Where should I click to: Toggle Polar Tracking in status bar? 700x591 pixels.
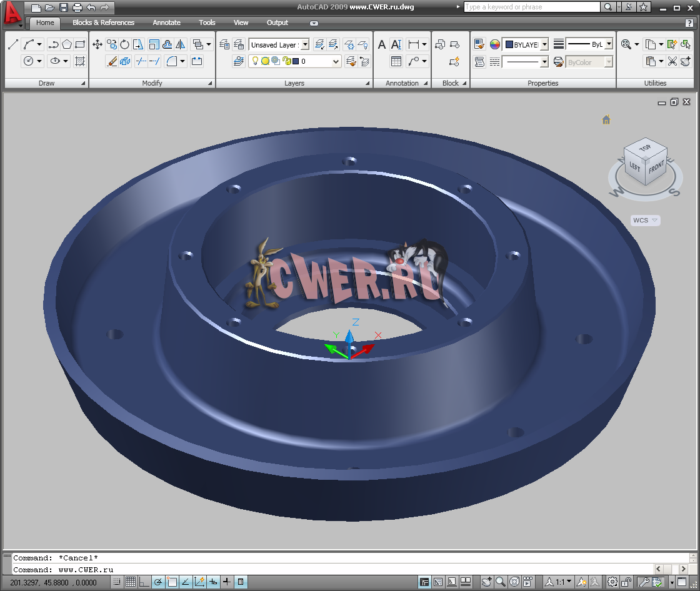pyautogui.click(x=158, y=582)
